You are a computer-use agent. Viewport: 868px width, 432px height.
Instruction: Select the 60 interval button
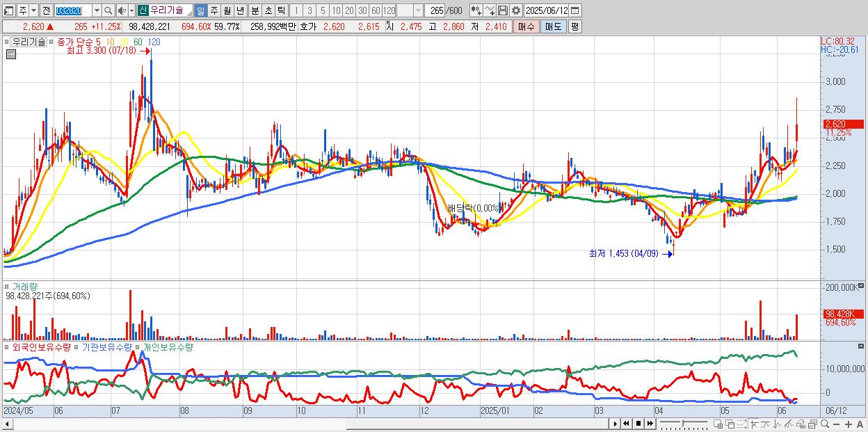tap(376, 10)
